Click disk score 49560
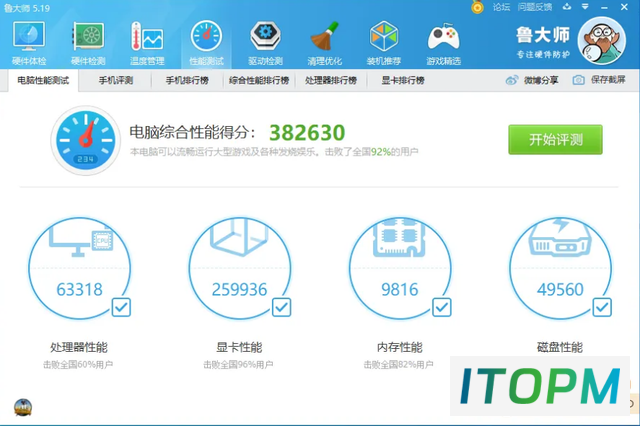640x426 pixels. pos(560,289)
